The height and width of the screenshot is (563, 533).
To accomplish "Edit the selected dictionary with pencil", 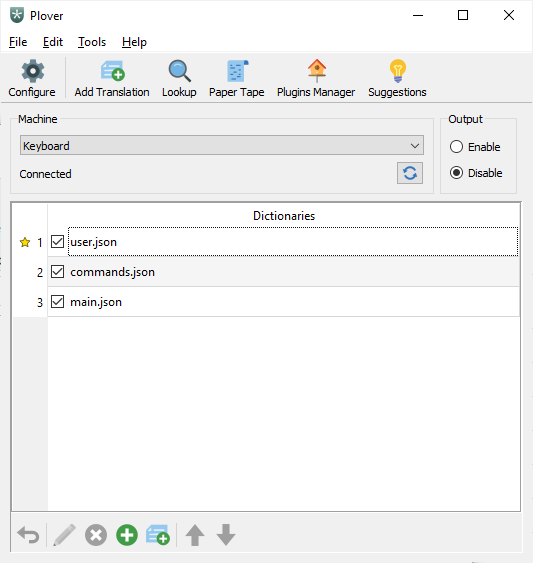I will [65, 535].
